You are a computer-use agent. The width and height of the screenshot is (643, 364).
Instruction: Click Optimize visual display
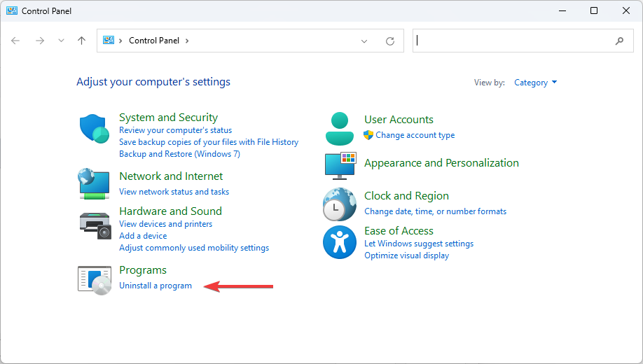pos(406,255)
